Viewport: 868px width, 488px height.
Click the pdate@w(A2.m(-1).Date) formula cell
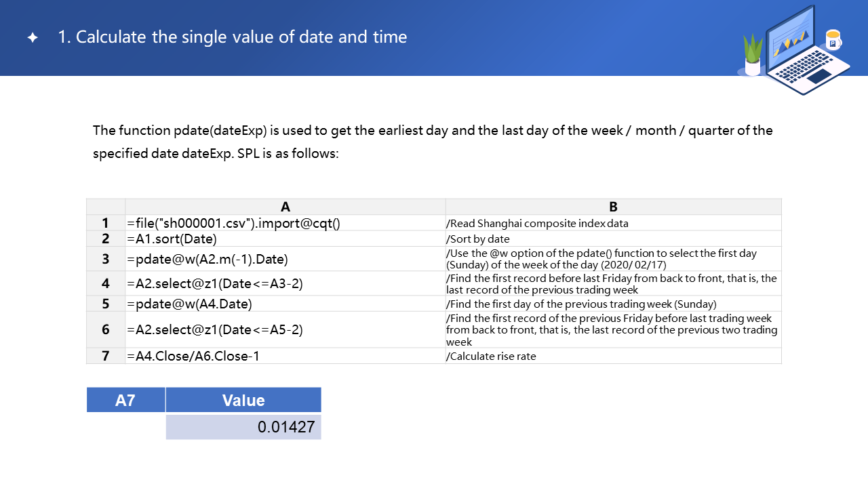(208, 259)
